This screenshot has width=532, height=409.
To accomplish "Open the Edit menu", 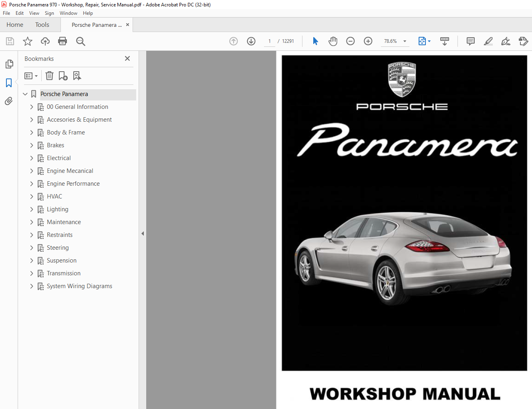I will 20,13.
